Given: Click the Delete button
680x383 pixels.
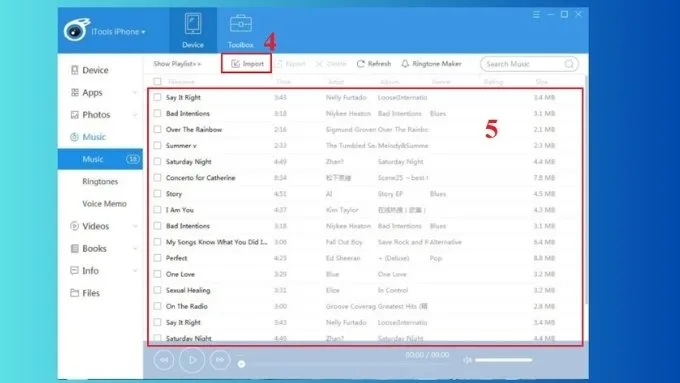Looking at the screenshot, I should (331, 64).
